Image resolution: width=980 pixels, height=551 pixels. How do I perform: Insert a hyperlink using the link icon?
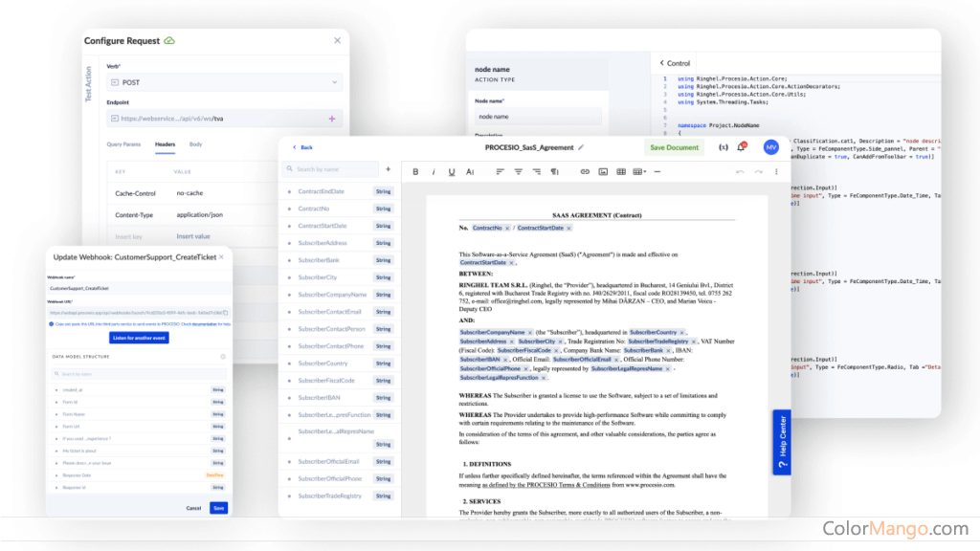(x=585, y=172)
